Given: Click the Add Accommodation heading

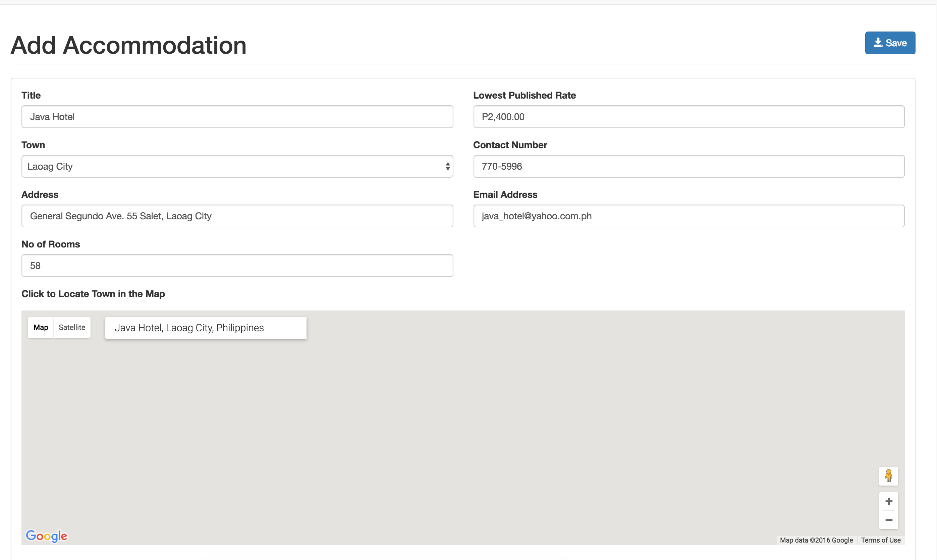Looking at the screenshot, I should (128, 45).
